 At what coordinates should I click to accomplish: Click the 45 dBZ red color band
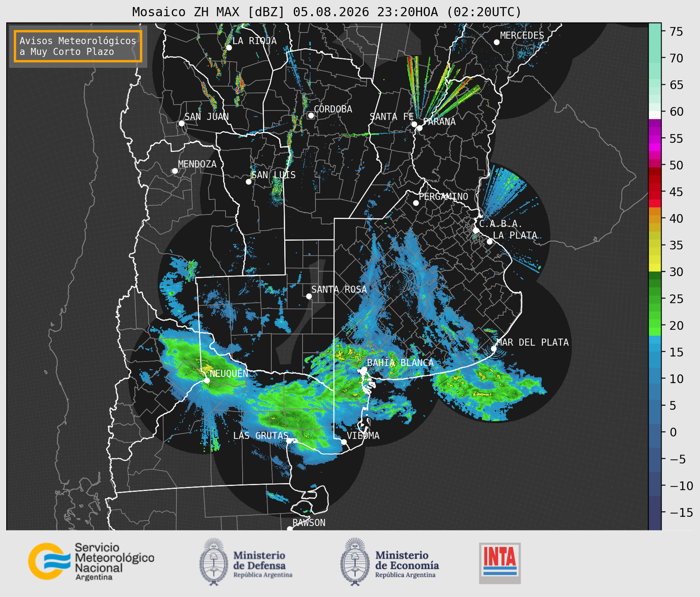(x=654, y=193)
